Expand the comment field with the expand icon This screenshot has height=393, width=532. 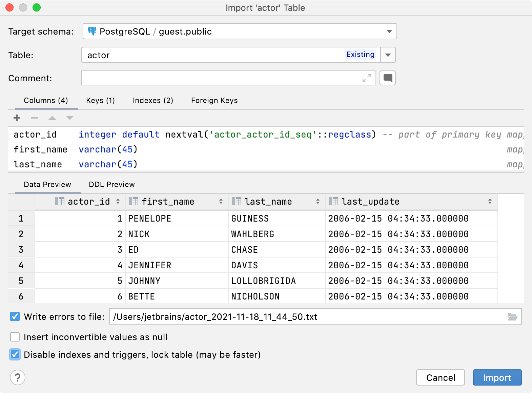pyautogui.click(x=367, y=78)
